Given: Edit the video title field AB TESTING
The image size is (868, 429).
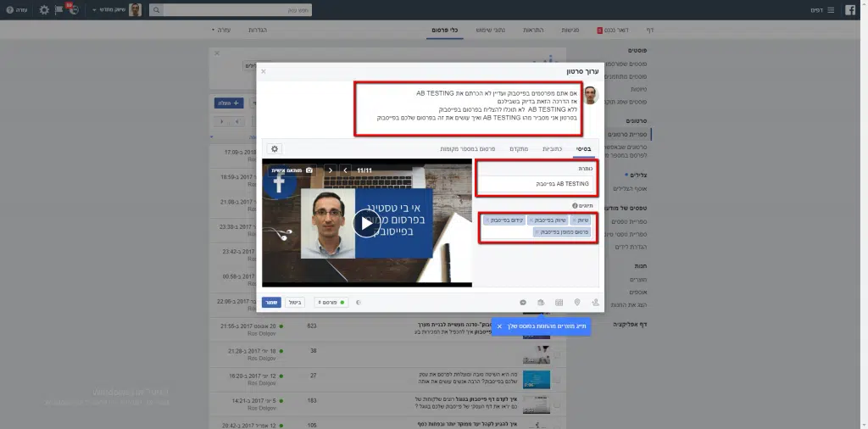Looking at the screenshot, I should point(536,184).
